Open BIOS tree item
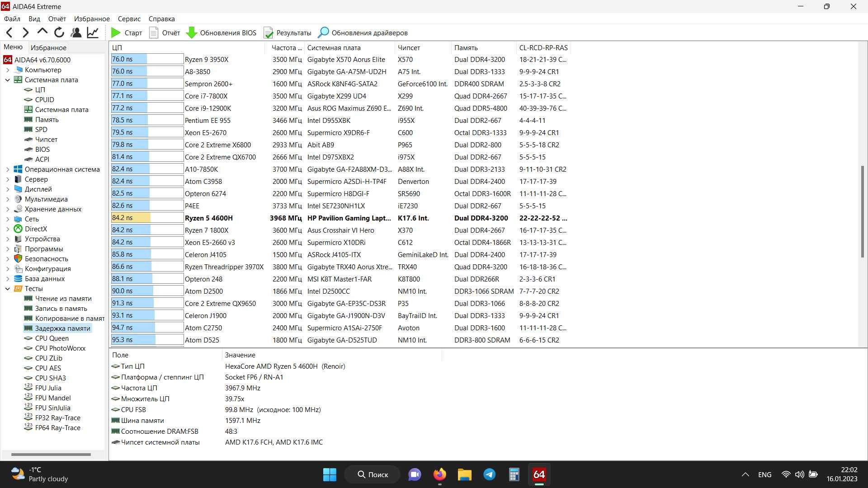 point(37,150)
